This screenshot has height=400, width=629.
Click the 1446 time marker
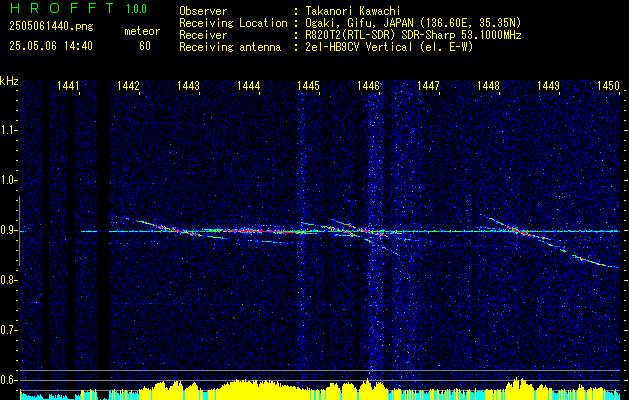click(x=368, y=85)
